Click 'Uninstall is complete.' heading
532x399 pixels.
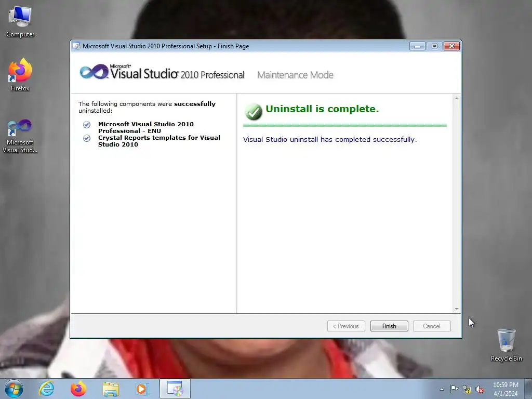tap(322, 109)
